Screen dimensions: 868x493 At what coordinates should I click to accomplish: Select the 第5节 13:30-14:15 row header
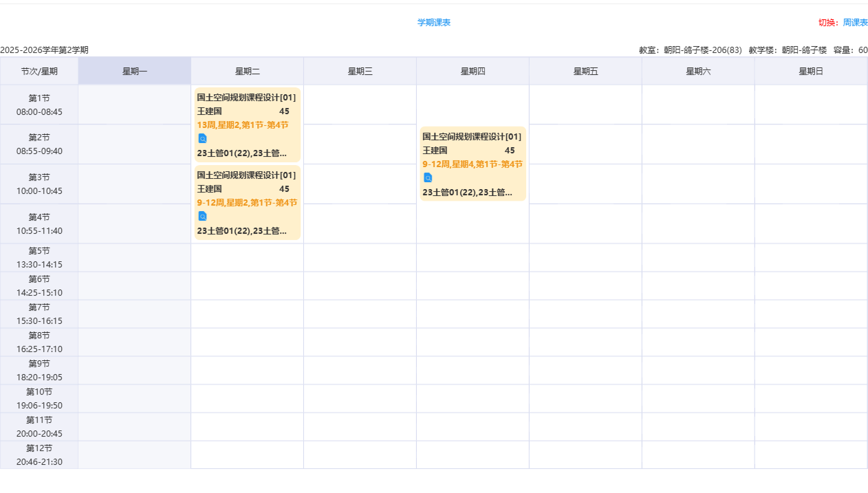click(x=39, y=258)
